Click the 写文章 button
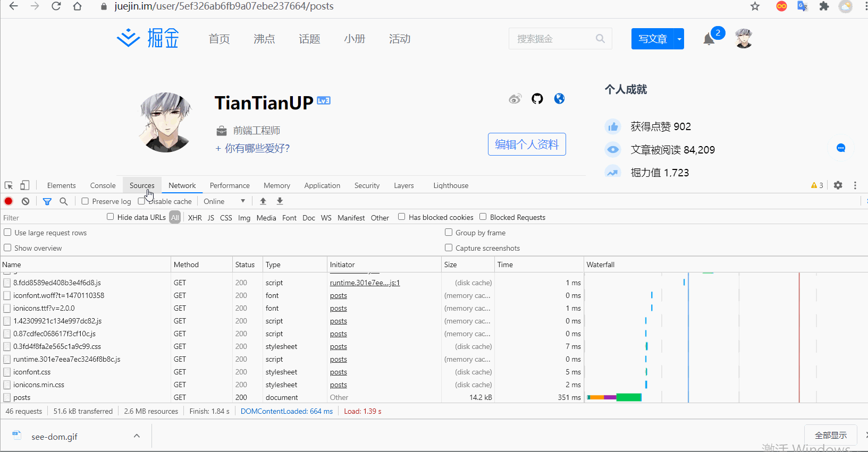Image resolution: width=868 pixels, height=452 pixels. (x=653, y=39)
